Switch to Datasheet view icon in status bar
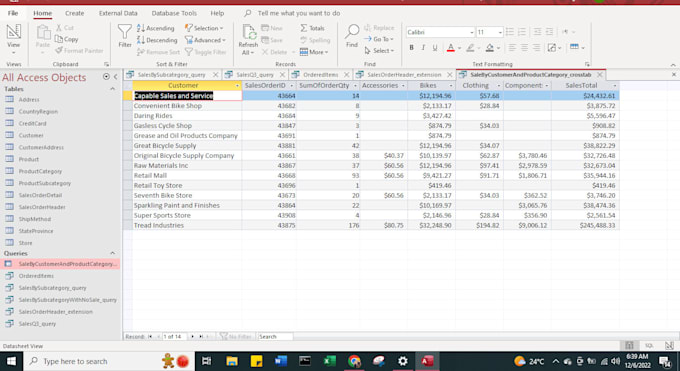Viewport: 680px width, 371px height. click(629, 345)
